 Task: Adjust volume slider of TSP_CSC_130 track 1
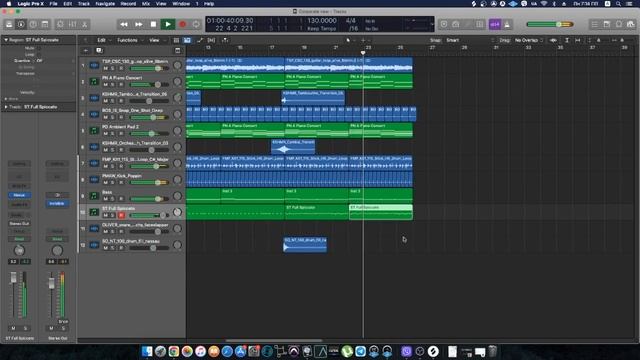(x=149, y=68)
